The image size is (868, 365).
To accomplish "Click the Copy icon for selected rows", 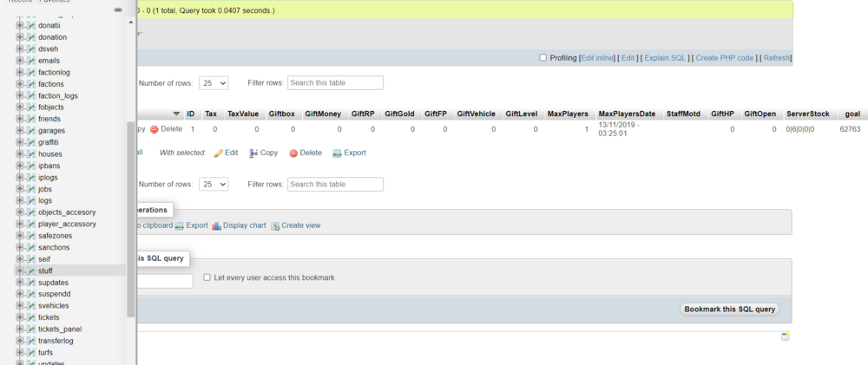I will pyautogui.click(x=254, y=153).
